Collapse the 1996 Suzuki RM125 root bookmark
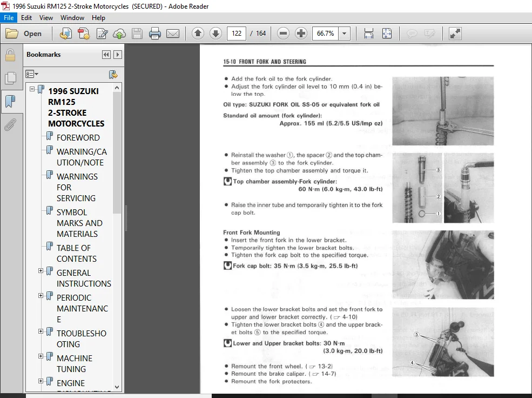532x398 pixels. coord(32,89)
